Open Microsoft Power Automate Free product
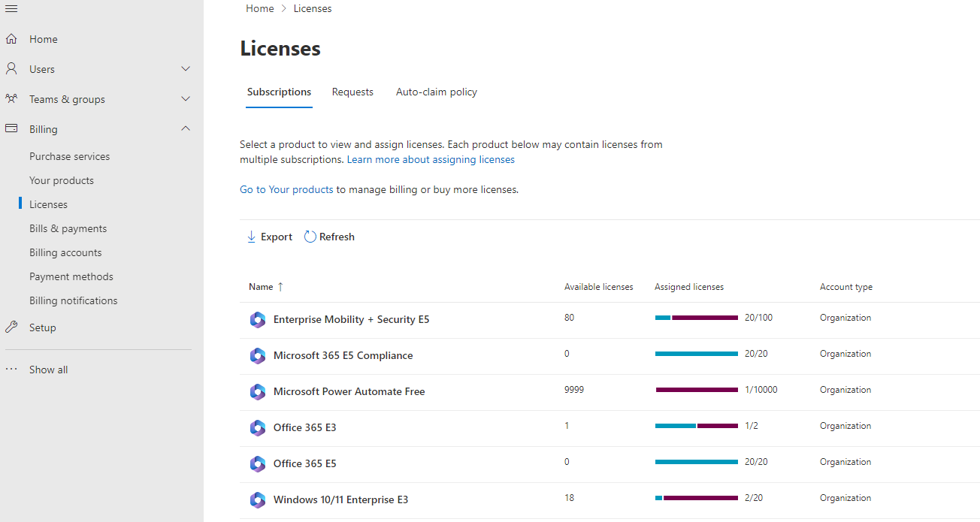980x522 pixels. point(349,391)
